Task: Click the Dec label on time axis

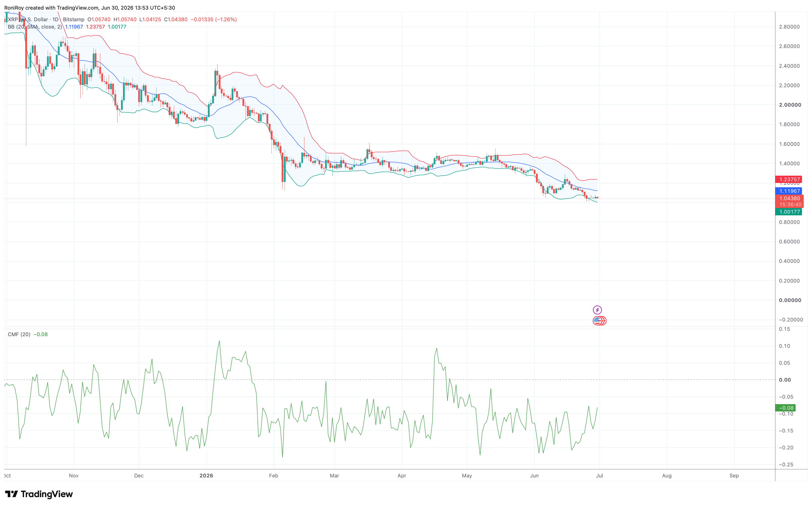Action: (x=139, y=475)
